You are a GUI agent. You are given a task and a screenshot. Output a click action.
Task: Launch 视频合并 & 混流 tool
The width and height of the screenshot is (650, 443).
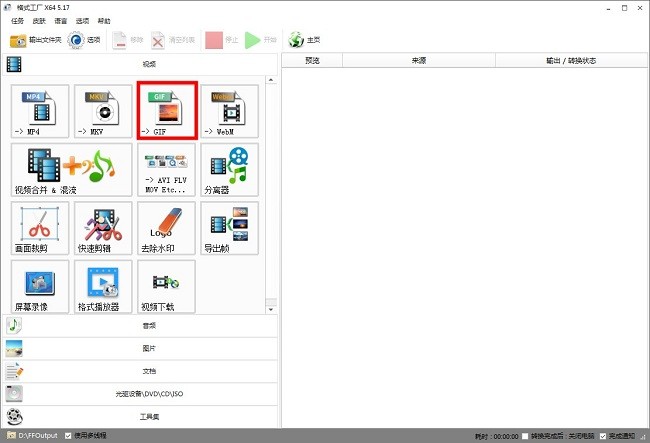pos(72,169)
